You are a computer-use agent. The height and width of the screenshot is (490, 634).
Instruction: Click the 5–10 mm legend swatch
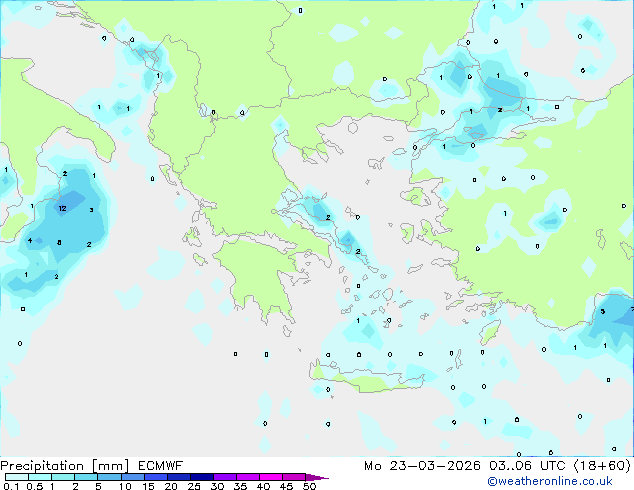click(109, 477)
